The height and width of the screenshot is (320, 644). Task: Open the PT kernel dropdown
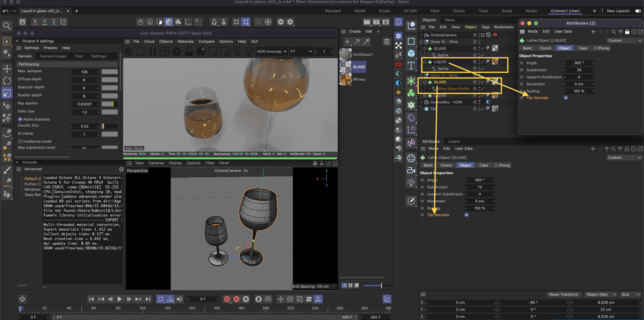(301, 51)
